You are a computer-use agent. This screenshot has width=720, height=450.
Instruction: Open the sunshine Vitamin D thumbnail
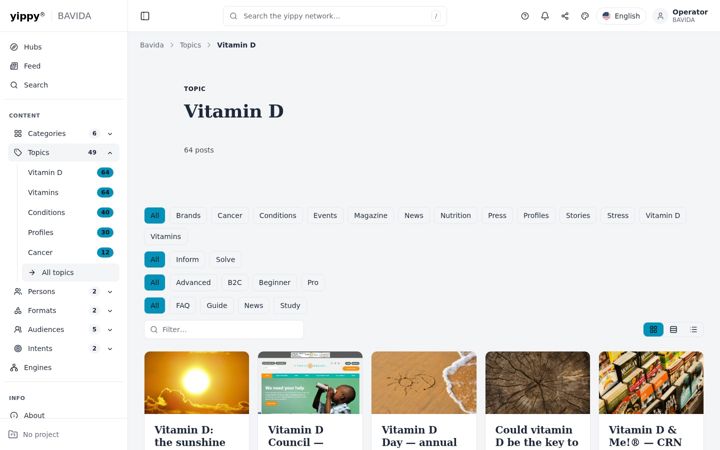click(x=197, y=382)
